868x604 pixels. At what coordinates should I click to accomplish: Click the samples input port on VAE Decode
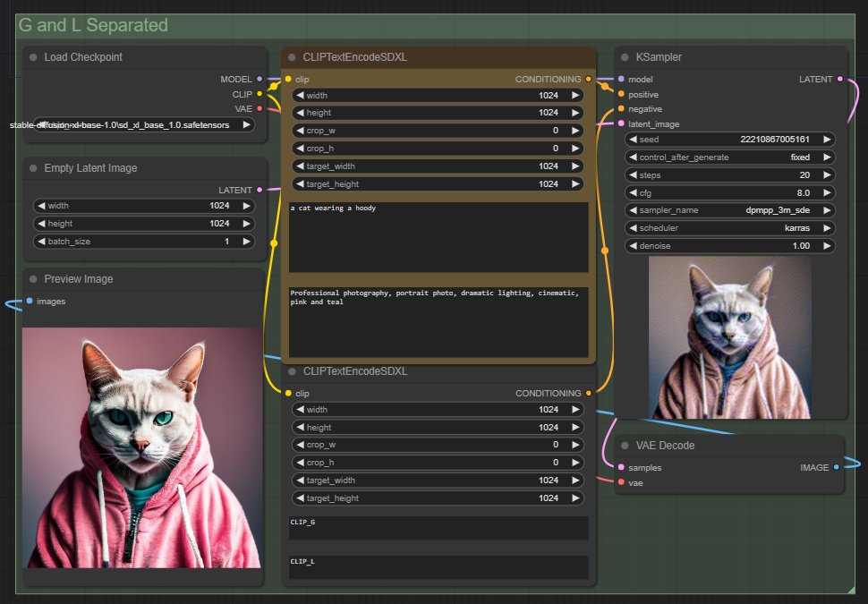(x=621, y=467)
